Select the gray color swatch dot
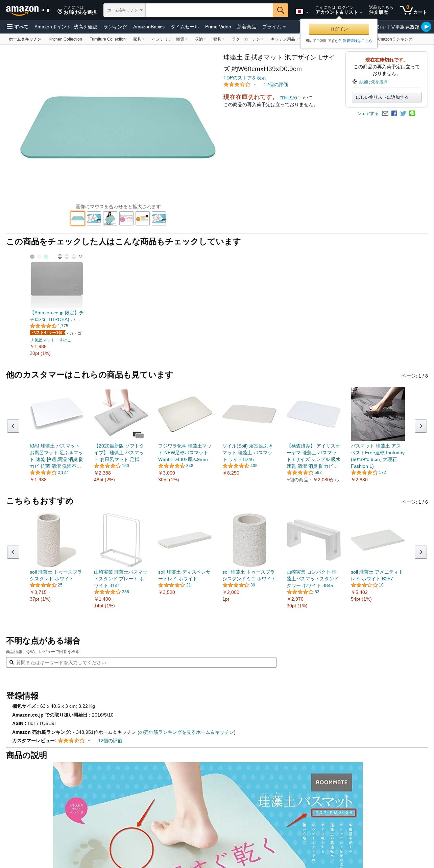The height and width of the screenshot is (868, 434). click(32, 257)
